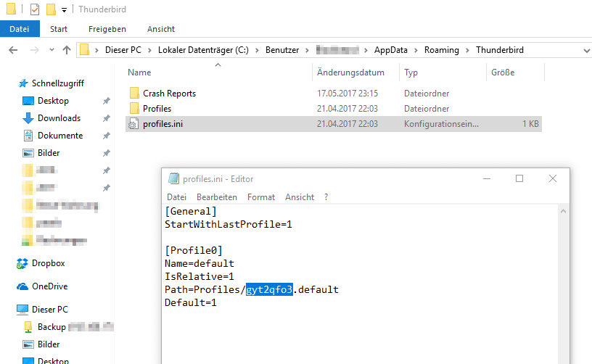Click the up-arrow parent folder button
This screenshot has height=364, width=592.
[x=66, y=50]
